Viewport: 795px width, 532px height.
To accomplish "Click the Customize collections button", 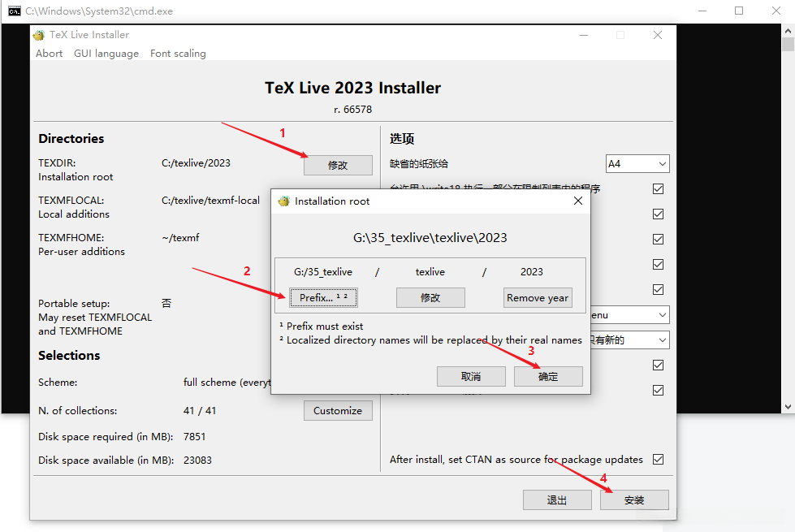I will click(338, 411).
